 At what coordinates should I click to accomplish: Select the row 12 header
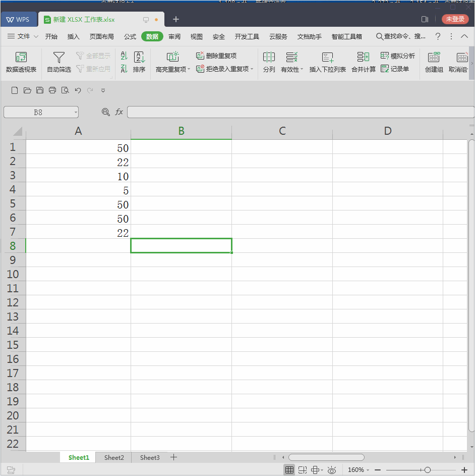pyautogui.click(x=13, y=302)
